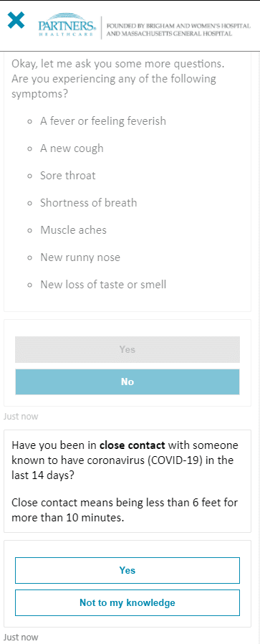Answer Yes to close contact question

(x=127, y=570)
